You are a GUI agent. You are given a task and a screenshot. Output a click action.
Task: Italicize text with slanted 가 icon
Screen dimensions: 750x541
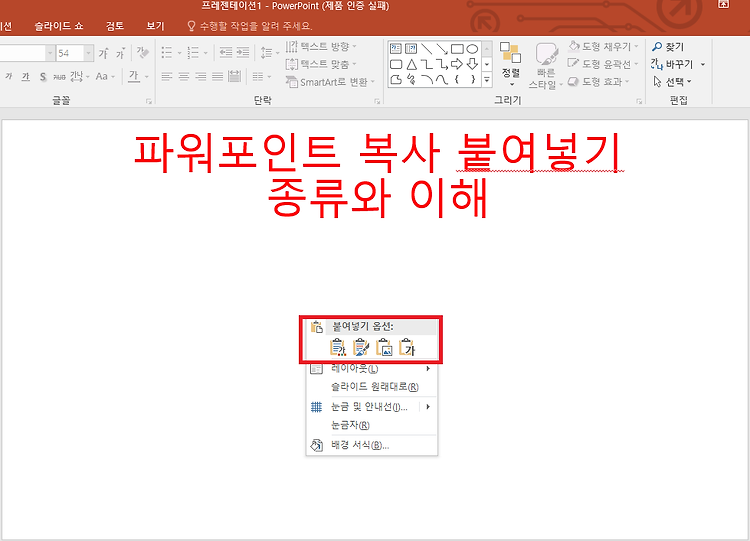pos(8,77)
